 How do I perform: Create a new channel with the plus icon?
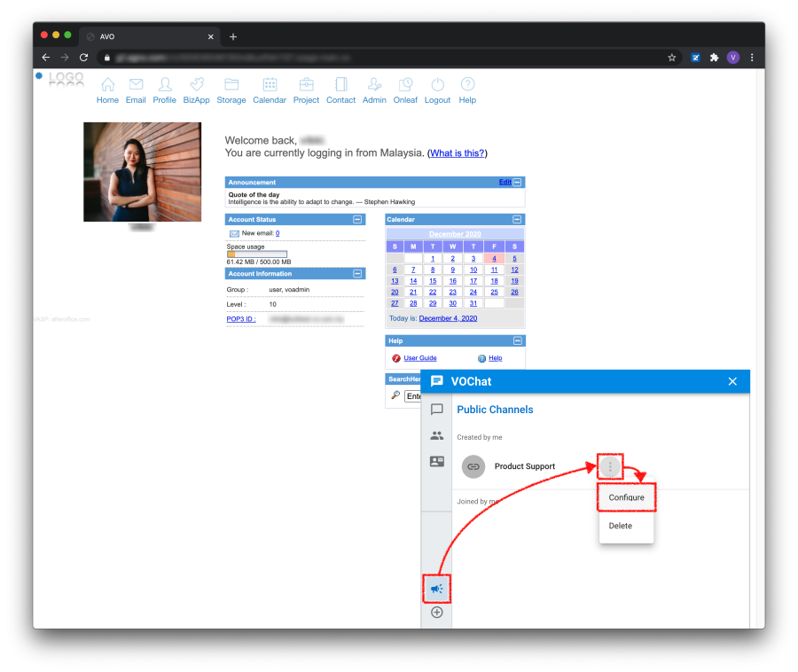coord(436,612)
